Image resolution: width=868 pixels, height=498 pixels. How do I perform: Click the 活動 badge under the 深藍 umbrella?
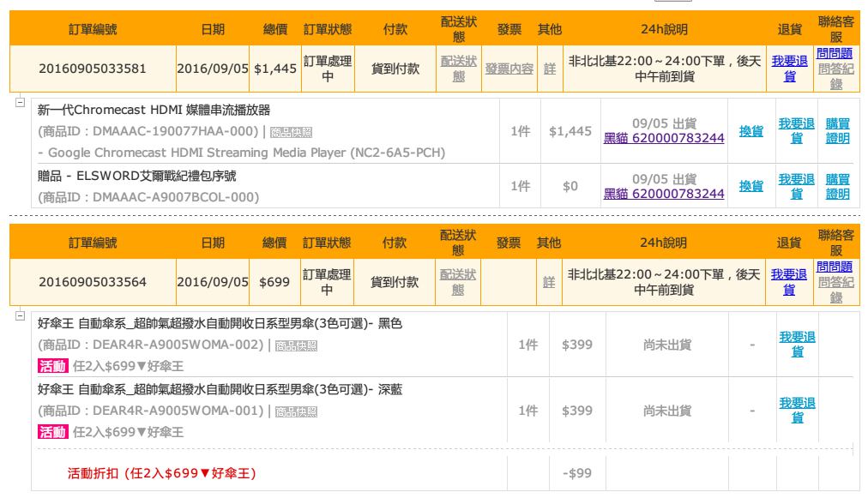[52, 432]
